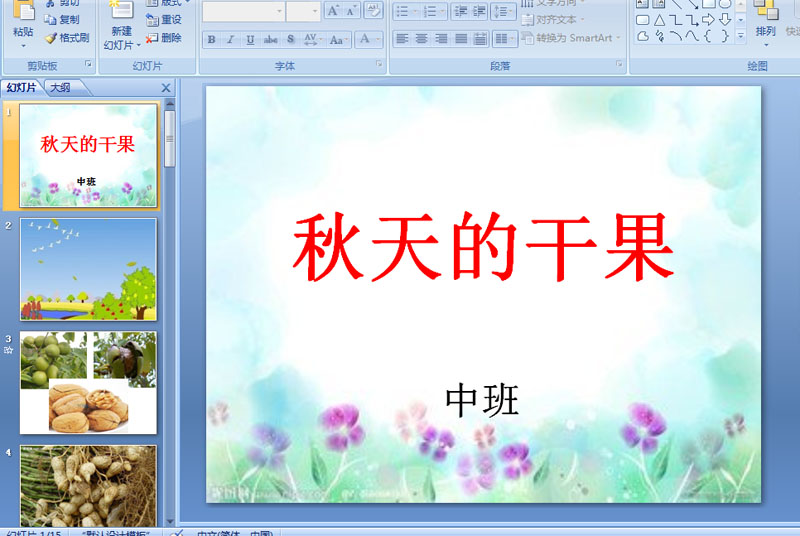Toggle italic formatting
This screenshot has width=800, height=536.
pyautogui.click(x=231, y=39)
